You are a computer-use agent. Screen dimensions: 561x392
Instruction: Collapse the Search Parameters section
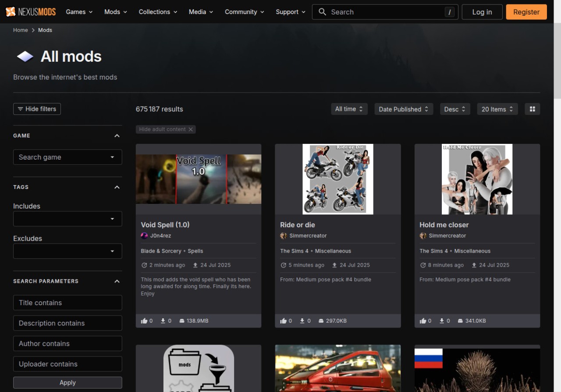click(117, 282)
